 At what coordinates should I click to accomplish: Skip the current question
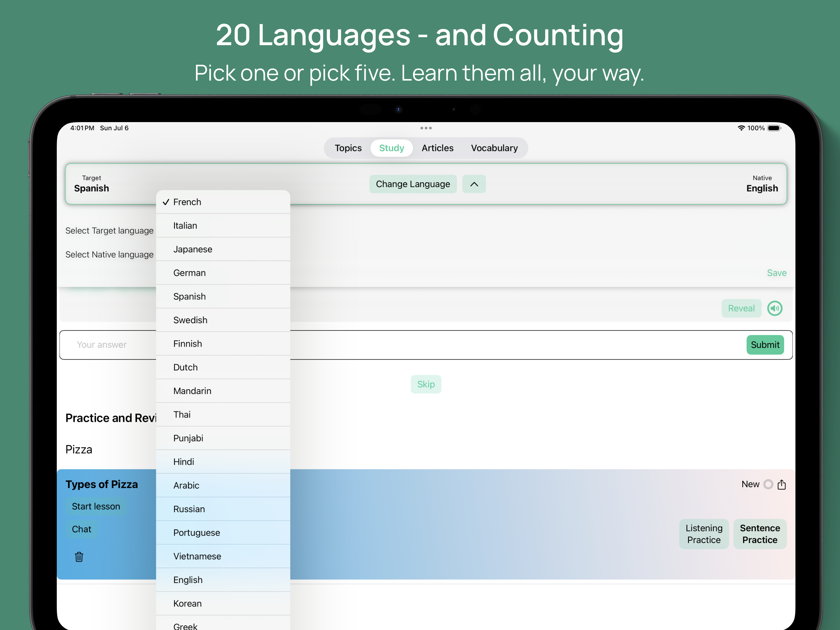coord(426,384)
